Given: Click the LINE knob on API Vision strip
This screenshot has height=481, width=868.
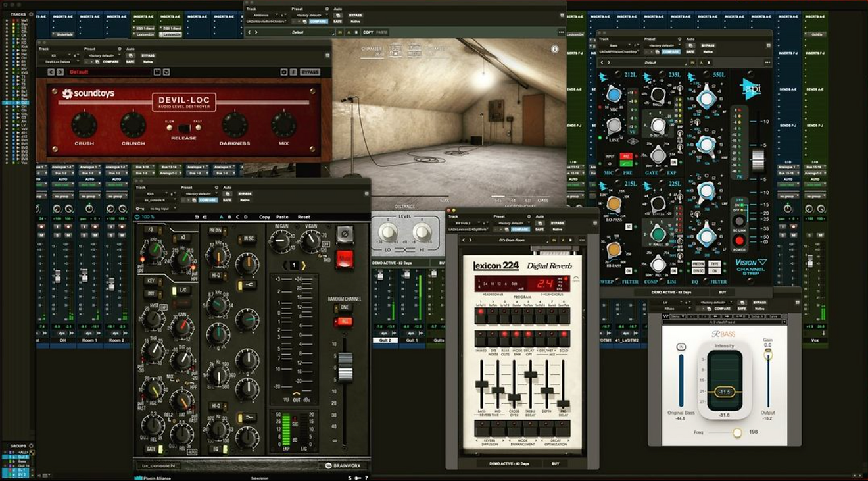Looking at the screenshot, I should [x=614, y=125].
